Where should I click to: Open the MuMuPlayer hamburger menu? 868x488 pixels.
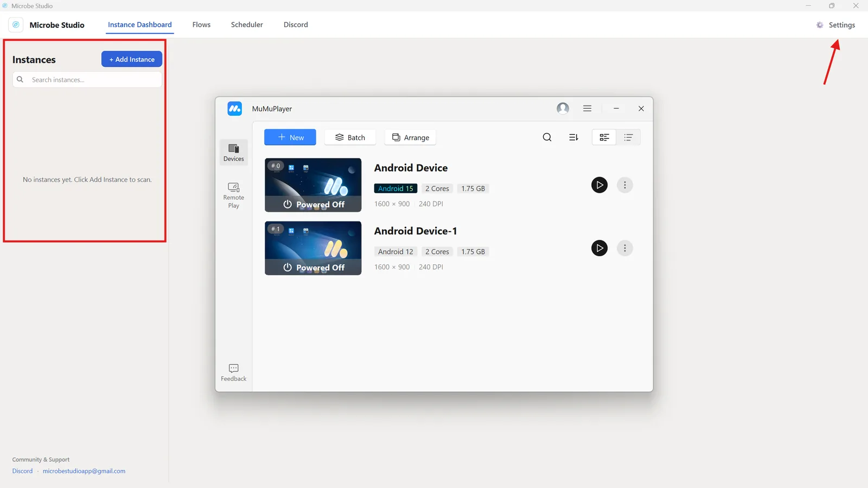point(587,109)
